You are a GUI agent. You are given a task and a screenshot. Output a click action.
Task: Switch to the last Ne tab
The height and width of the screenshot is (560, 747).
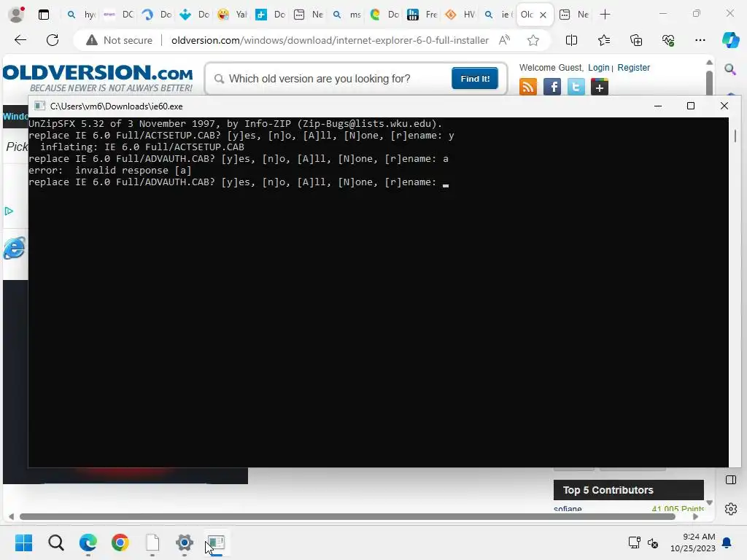coord(573,15)
